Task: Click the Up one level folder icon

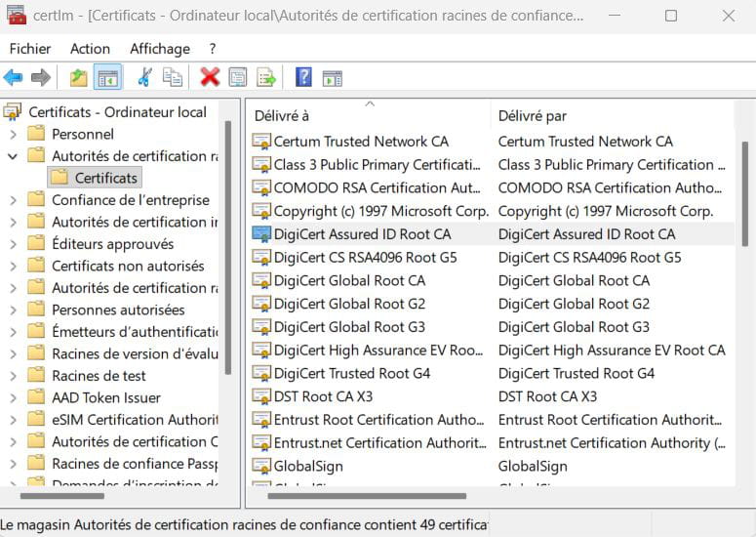Action: [78, 77]
